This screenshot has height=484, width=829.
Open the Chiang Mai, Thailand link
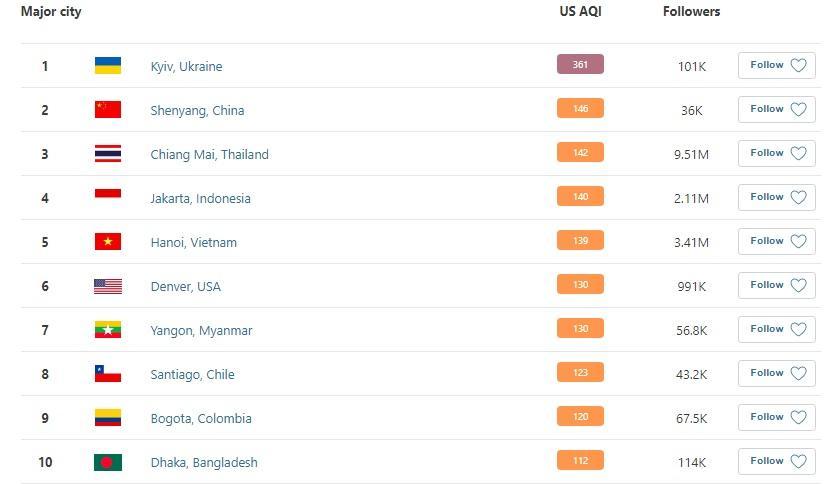pyautogui.click(x=209, y=154)
